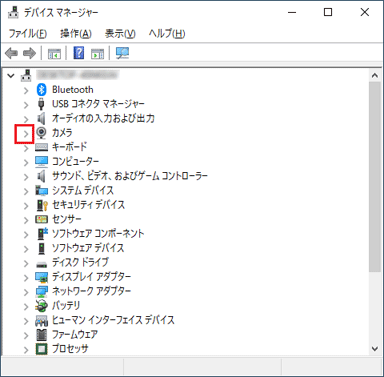Expand the システム デバイス category

point(26,191)
